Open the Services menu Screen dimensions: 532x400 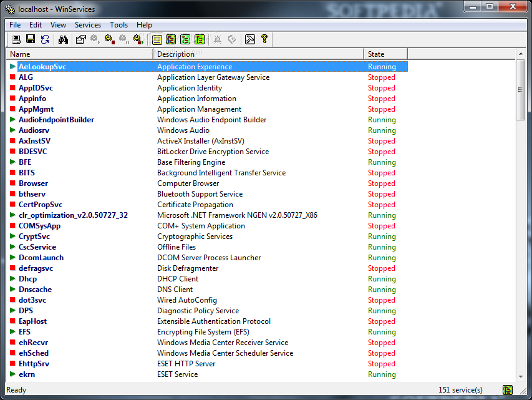(x=88, y=25)
